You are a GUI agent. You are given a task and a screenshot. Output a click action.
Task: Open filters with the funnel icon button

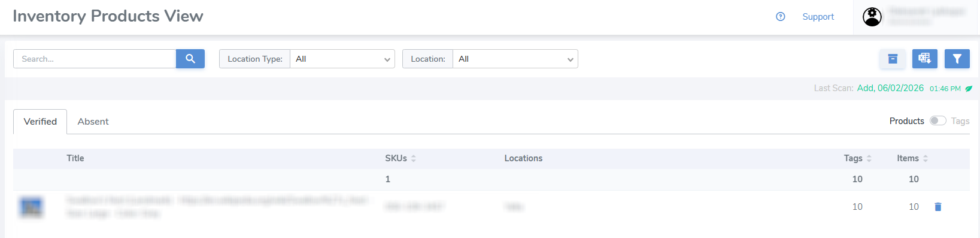pos(957,59)
